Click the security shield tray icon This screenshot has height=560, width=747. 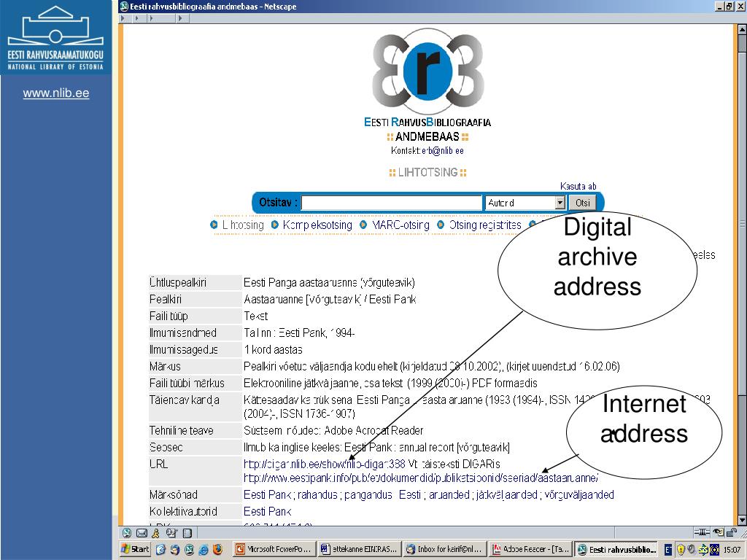pos(681,550)
